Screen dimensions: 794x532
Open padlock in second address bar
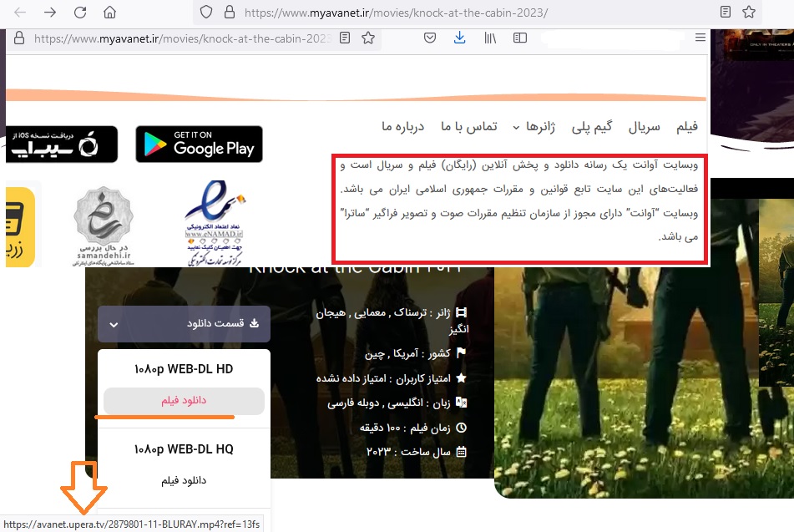pos(19,38)
